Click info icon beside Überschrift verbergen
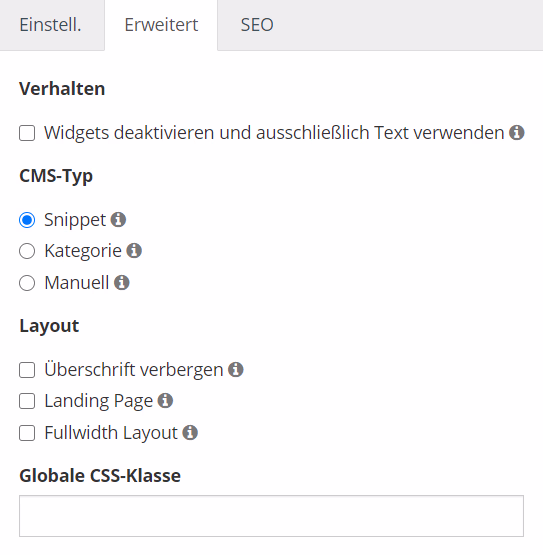543x555 pixels. point(236,370)
